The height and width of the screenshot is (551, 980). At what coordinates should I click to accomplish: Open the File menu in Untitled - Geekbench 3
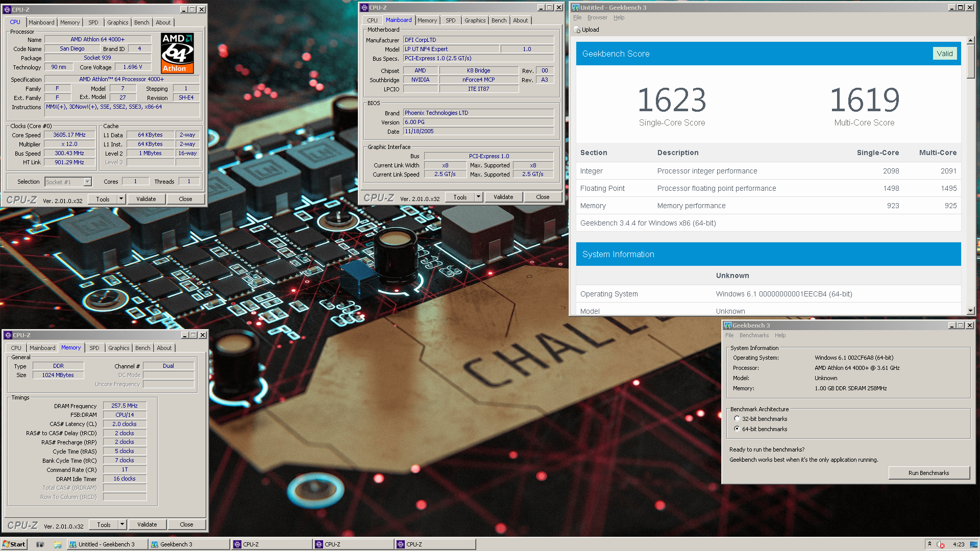click(x=577, y=17)
